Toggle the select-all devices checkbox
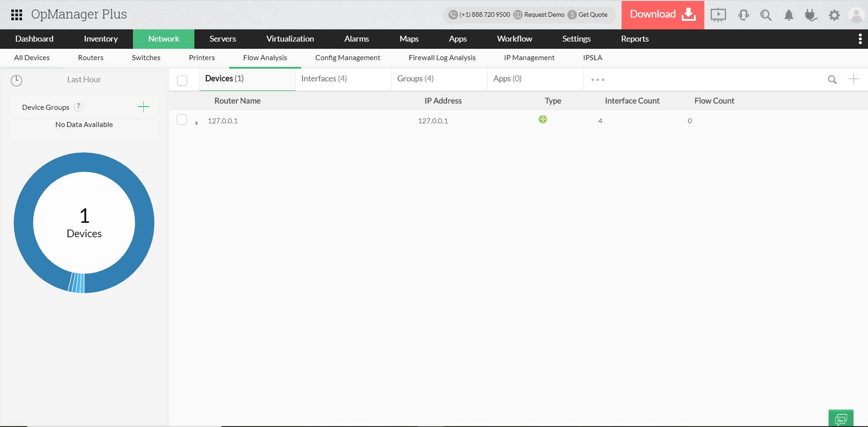 [182, 80]
